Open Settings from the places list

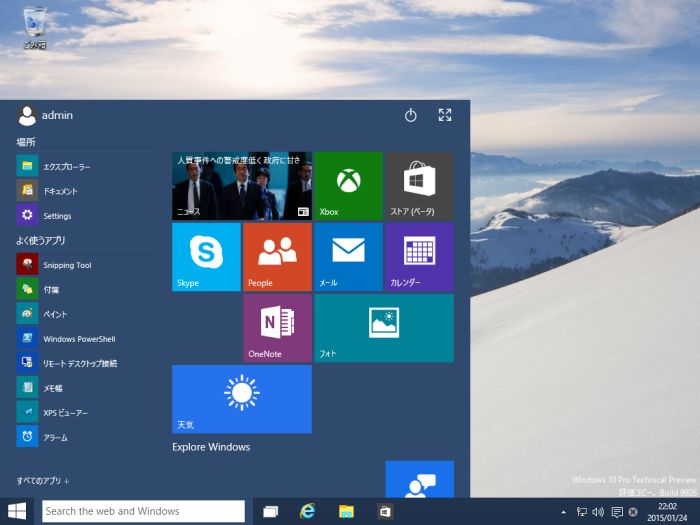tap(56, 216)
